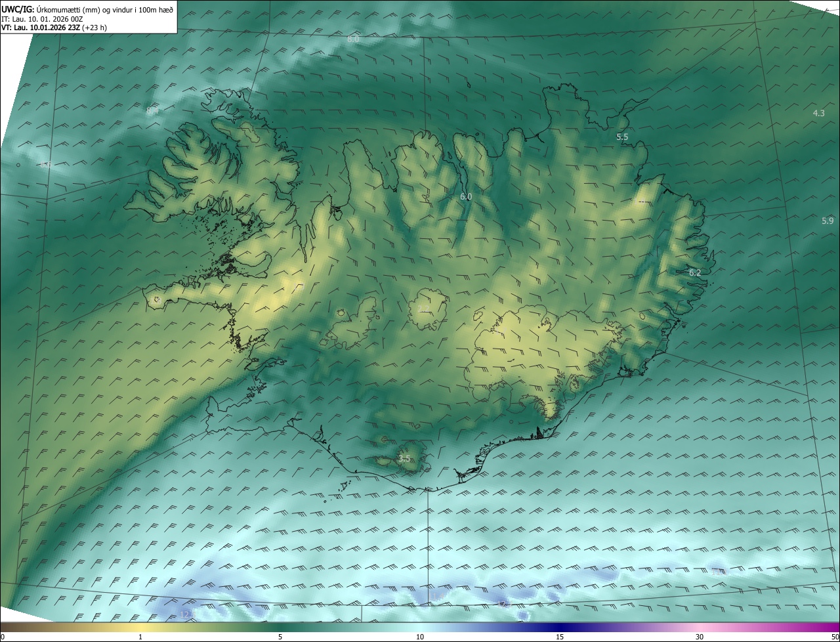The image size is (840, 642).
Task: Click the '1' tick on the color scale
Action: coord(140,637)
